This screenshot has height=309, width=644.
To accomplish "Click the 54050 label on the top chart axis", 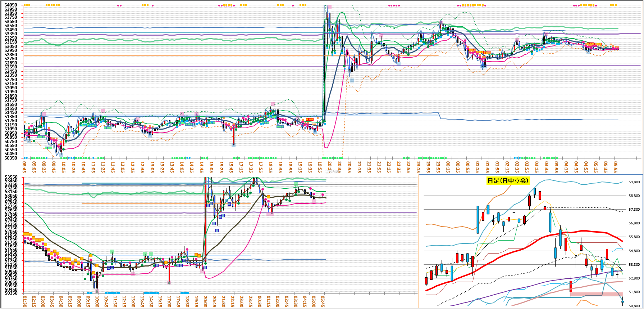I will [x=11, y=5].
